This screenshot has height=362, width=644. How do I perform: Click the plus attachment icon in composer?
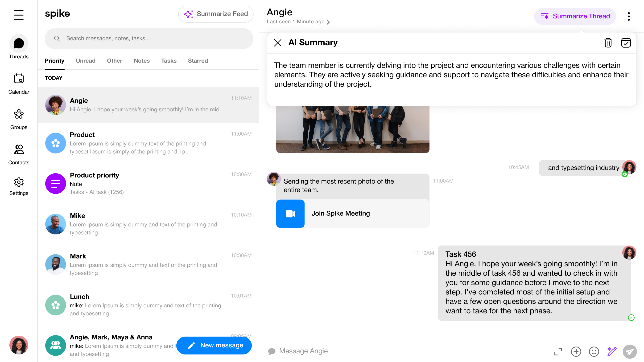click(x=576, y=351)
